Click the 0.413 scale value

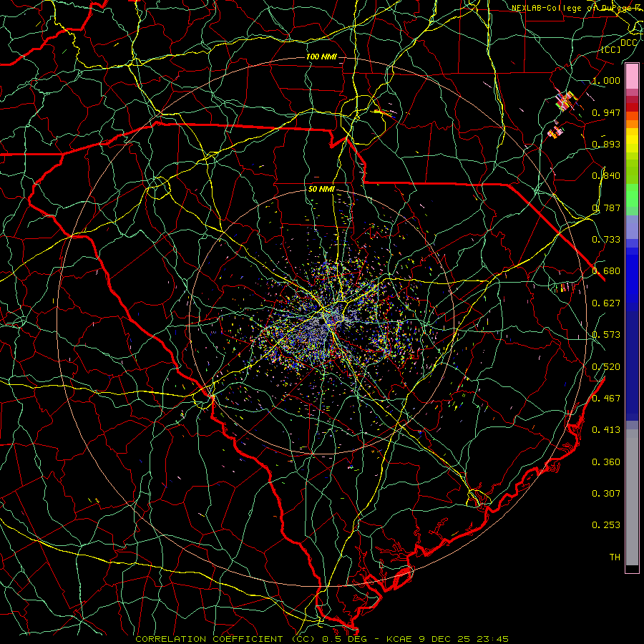(x=606, y=430)
